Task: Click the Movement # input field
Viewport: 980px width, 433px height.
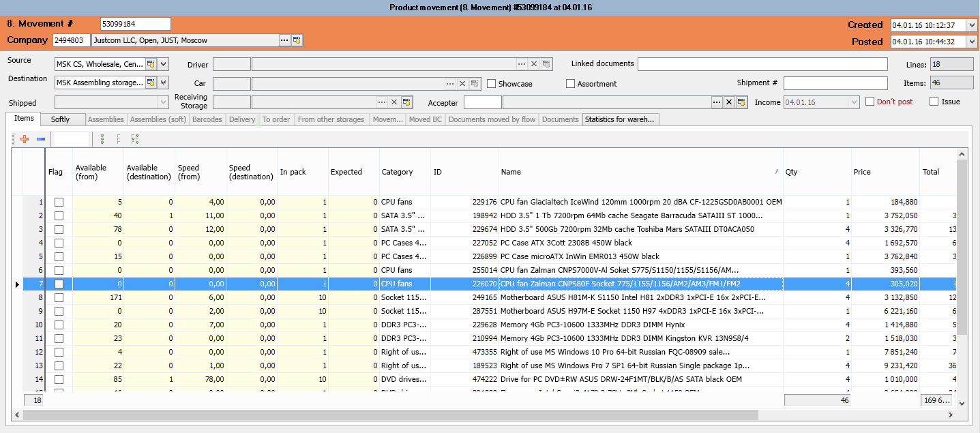Action: 135,24
